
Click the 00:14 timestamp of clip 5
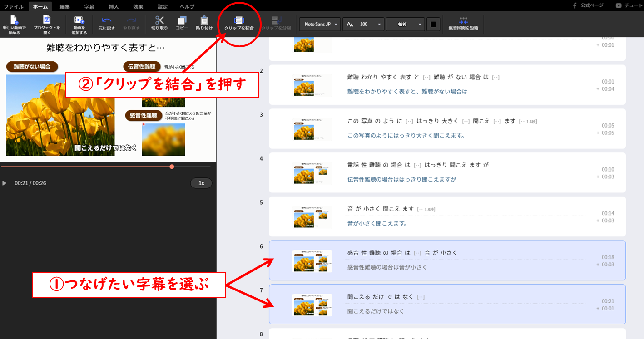[x=608, y=213]
